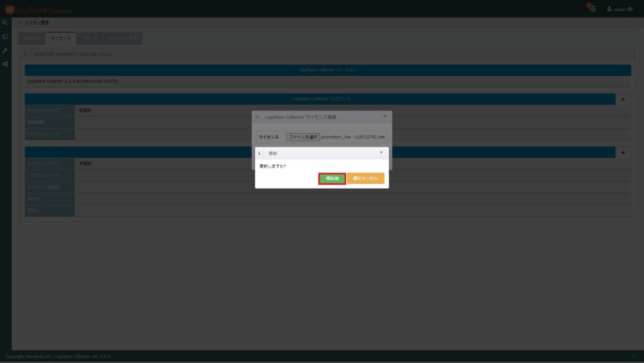
Task: Close the ライセンス登録 dialog
Action: pyautogui.click(x=385, y=116)
